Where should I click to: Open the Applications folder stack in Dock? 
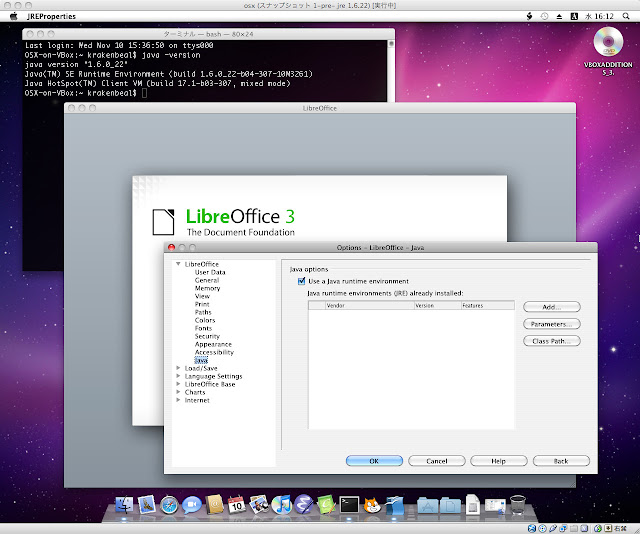pos(427,505)
